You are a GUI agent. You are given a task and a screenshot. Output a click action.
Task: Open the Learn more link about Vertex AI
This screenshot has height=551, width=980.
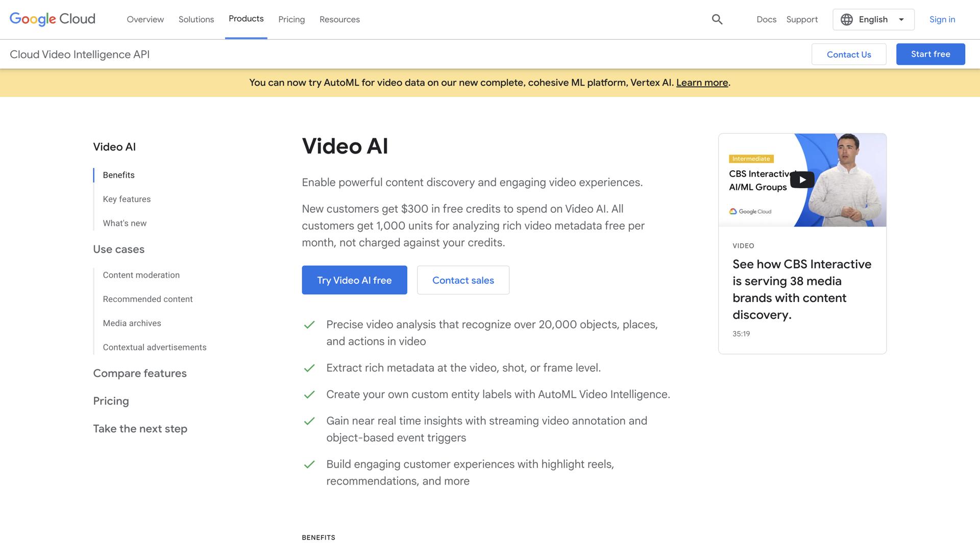(x=702, y=82)
